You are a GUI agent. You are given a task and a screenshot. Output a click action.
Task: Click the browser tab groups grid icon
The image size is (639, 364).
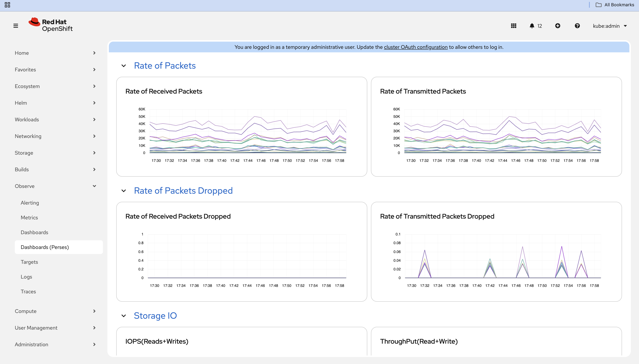(7, 5)
